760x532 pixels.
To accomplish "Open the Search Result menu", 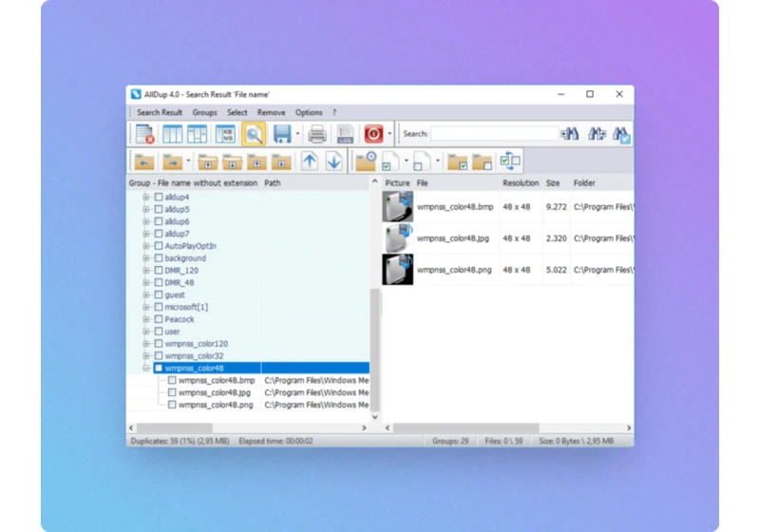I will 160,112.
